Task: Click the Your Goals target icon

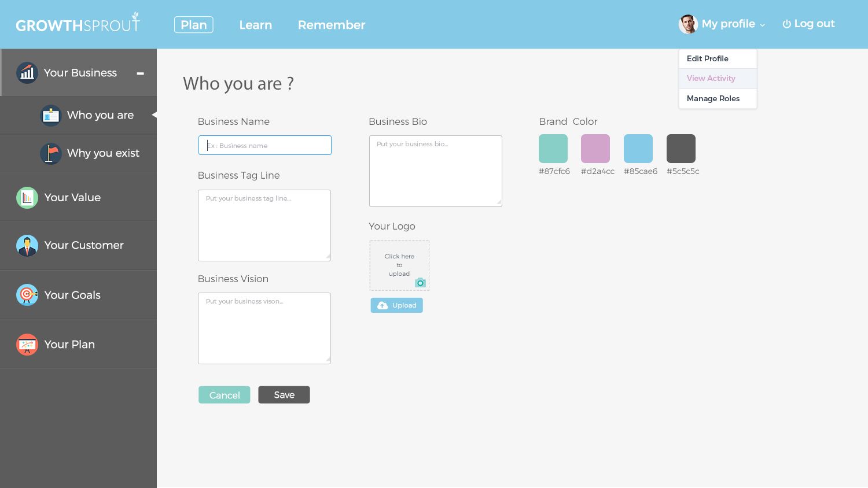Action: [27, 295]
